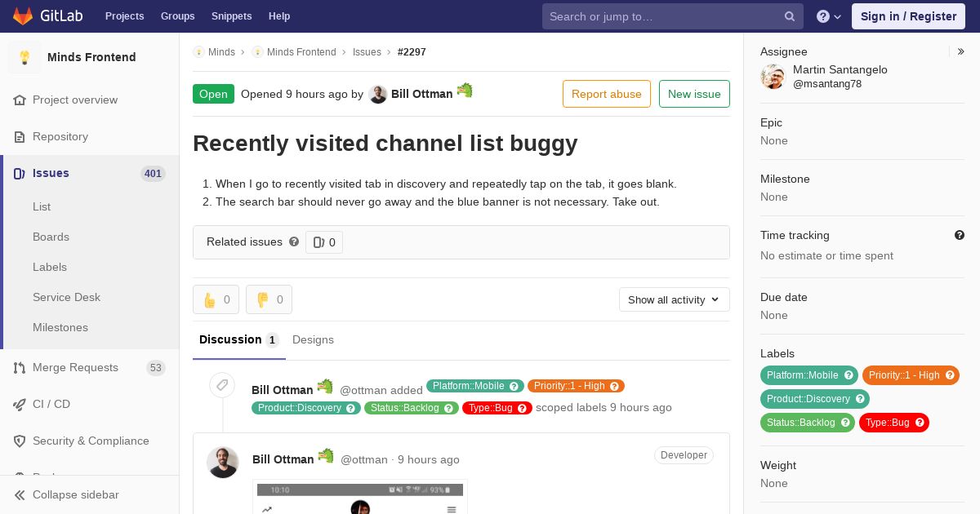Click the Open status badge
The width and height of the screenshot is (980, 514).
point(213,94)
